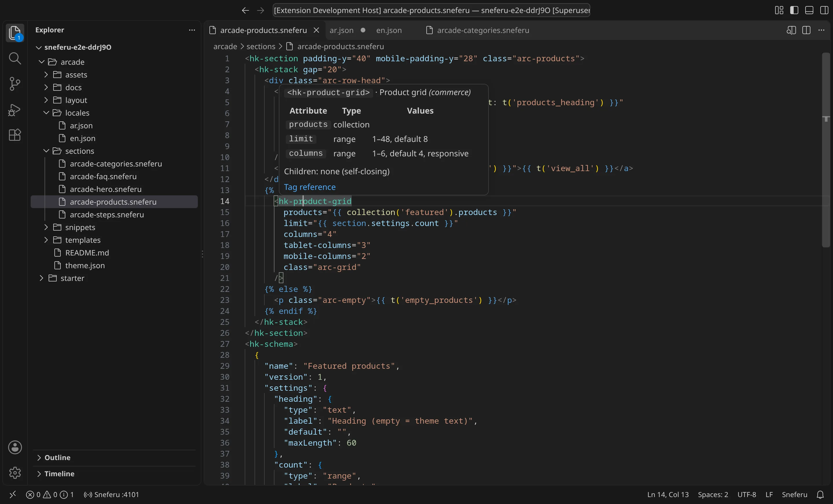Open the preview to the side icon
The width and height of the screenshot is (833, 504).
coord(791,30)
